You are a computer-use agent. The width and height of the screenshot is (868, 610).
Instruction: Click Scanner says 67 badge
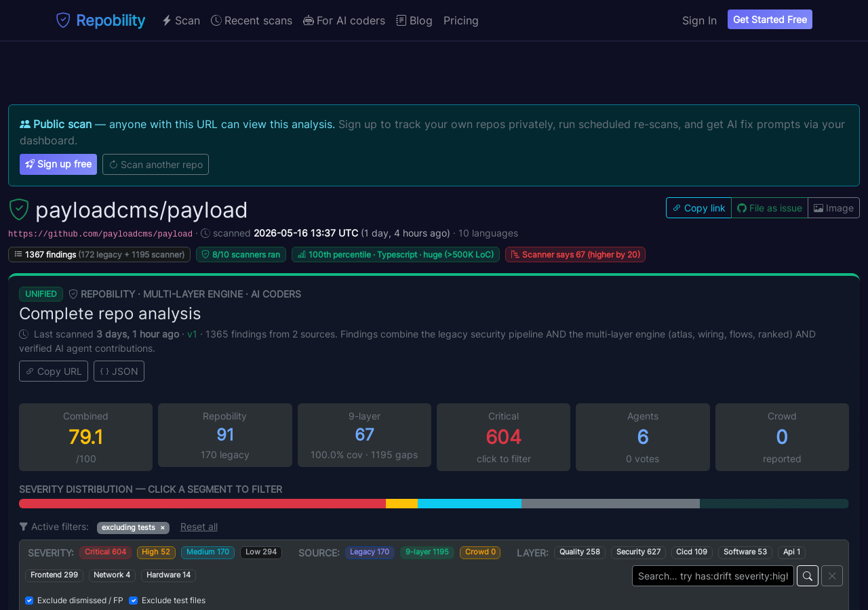[x=575, y=255]
